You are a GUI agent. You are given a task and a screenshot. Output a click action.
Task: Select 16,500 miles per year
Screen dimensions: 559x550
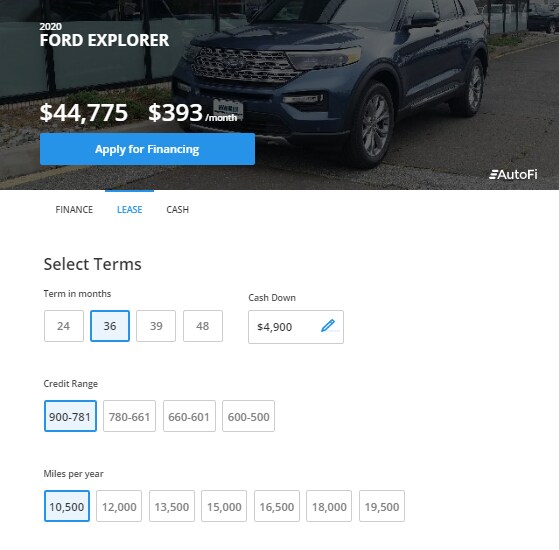pos(277,506)
